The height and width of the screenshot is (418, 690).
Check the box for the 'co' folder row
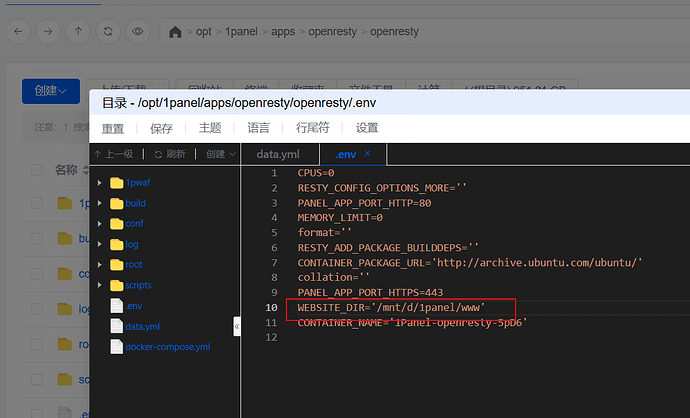click(x=37, y=274)
